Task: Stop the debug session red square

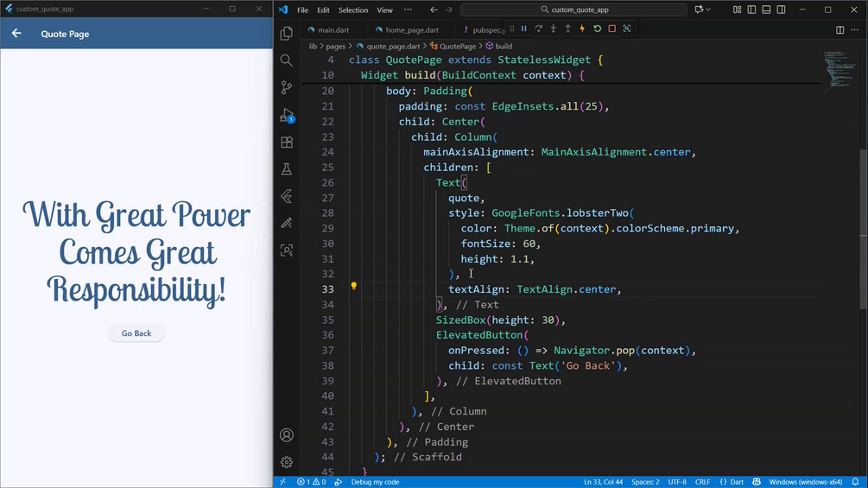Action: click(611, 29)
